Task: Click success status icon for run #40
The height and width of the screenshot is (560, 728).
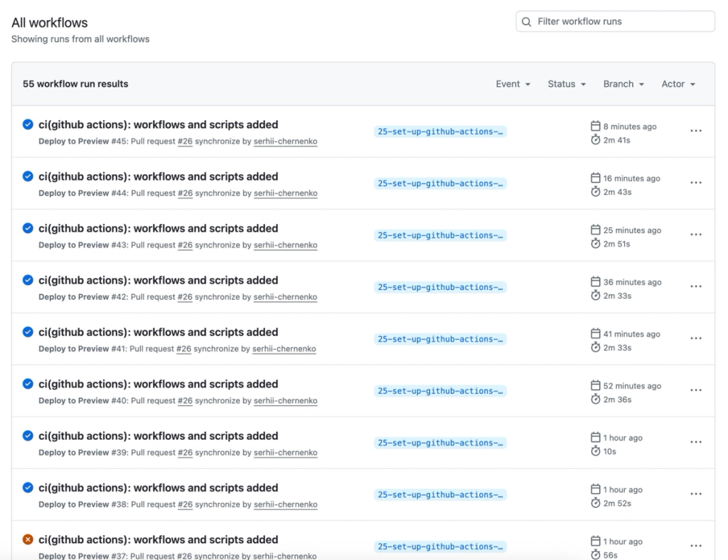Action: tap(28, 384)
